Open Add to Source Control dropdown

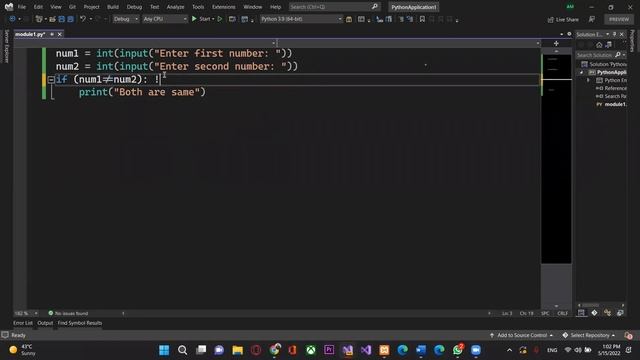(x=522, y=336)
